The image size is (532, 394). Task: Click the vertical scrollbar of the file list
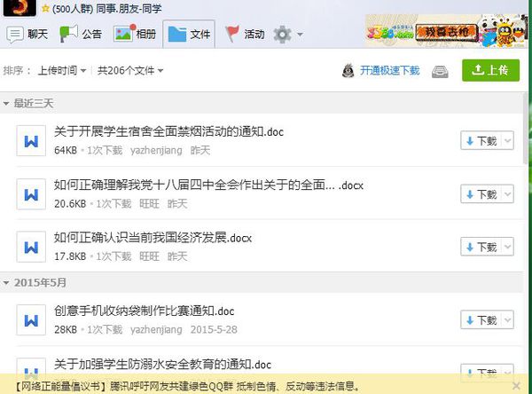click(527, 129)
